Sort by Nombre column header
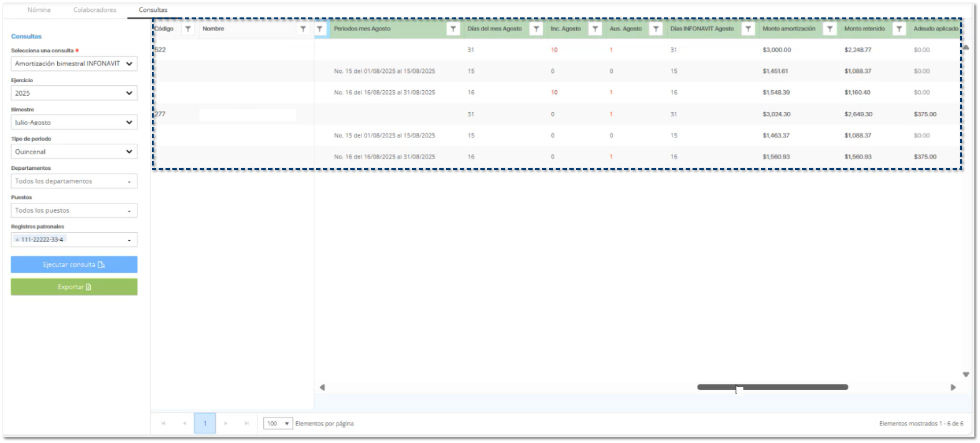 213,29
